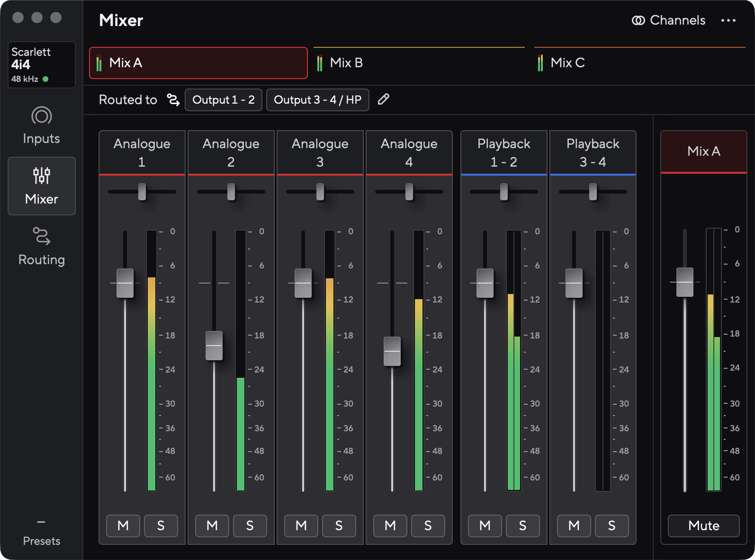
Task: Toggle the Mix A master Mute button
Action: [704, 526]
